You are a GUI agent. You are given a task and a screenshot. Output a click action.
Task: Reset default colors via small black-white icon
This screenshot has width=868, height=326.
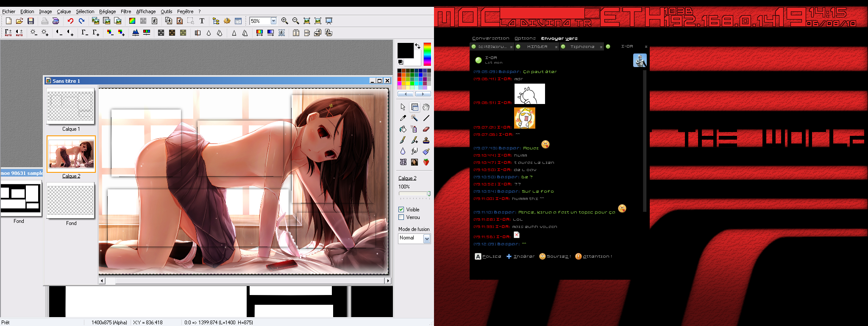tap(401, 62)
